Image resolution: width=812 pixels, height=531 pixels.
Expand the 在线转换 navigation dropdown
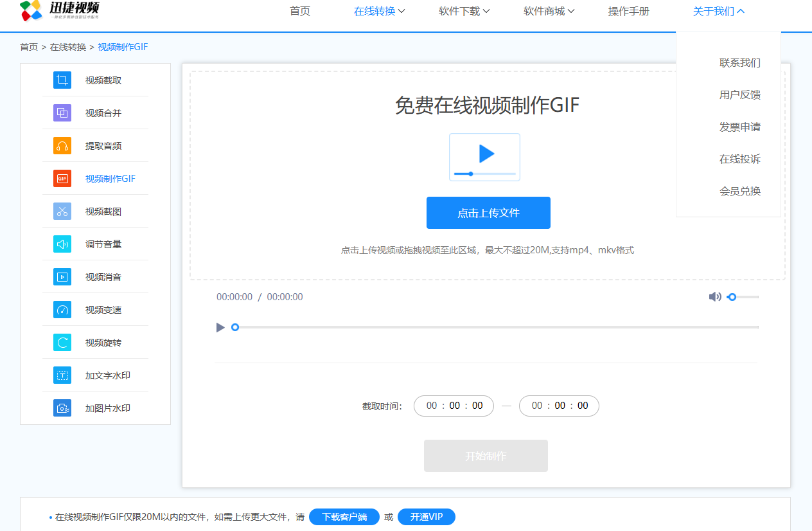click(379, 11)
